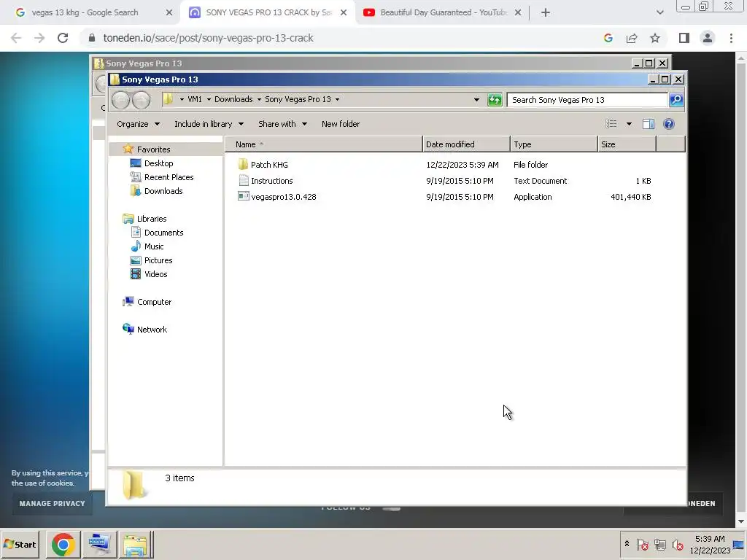Click the volume icon in system tray

(x=677, y=545)
